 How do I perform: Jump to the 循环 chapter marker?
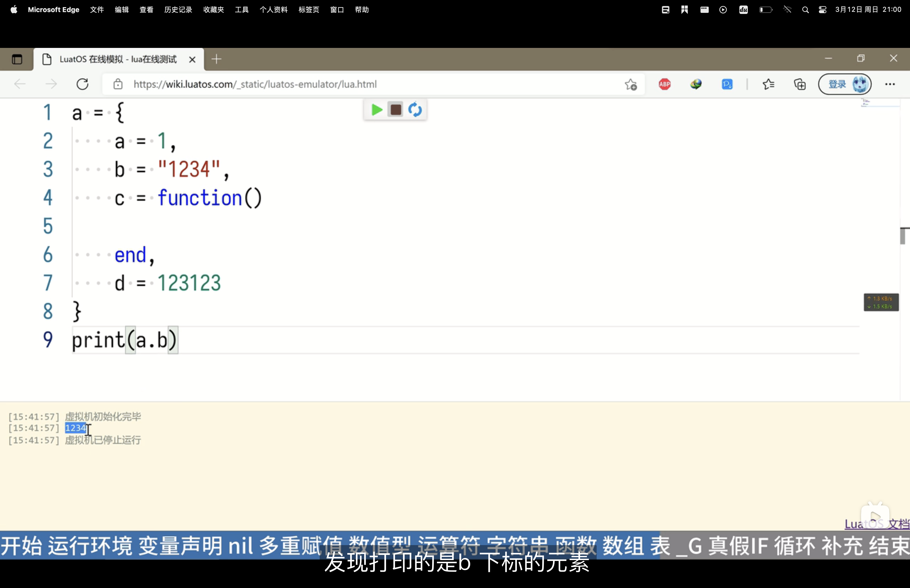795,546
